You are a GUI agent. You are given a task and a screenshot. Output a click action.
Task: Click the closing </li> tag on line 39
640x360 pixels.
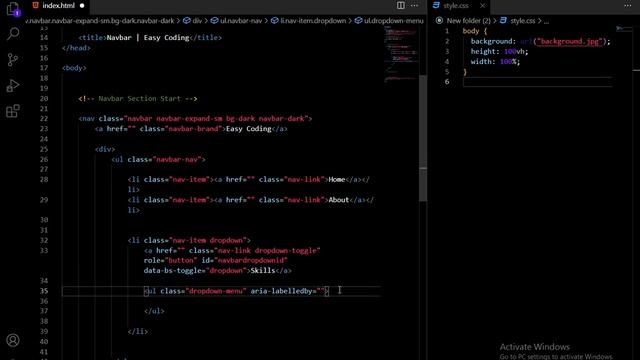tap(138, 331)
